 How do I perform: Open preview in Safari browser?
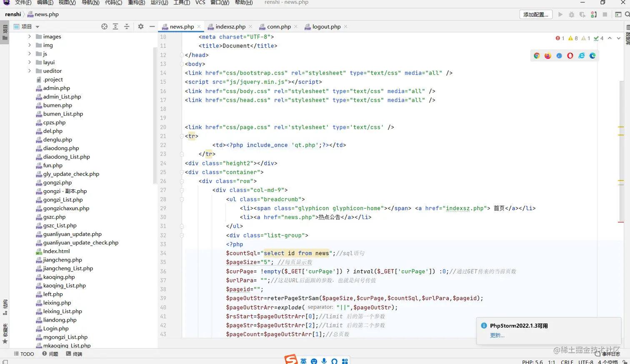[559, 56]
